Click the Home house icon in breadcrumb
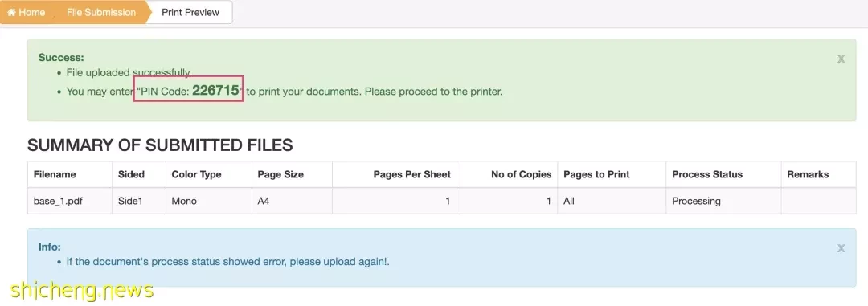The width and height of the screenshot is (868, 306). pos(11,12)
